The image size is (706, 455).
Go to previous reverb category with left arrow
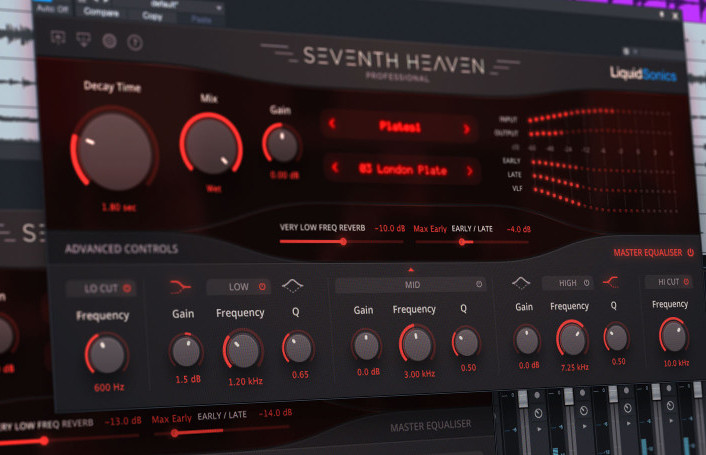click(332, 123)
